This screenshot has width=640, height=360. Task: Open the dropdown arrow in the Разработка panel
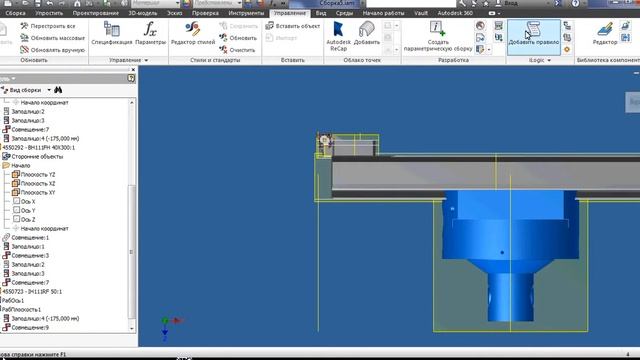point(489,50)
